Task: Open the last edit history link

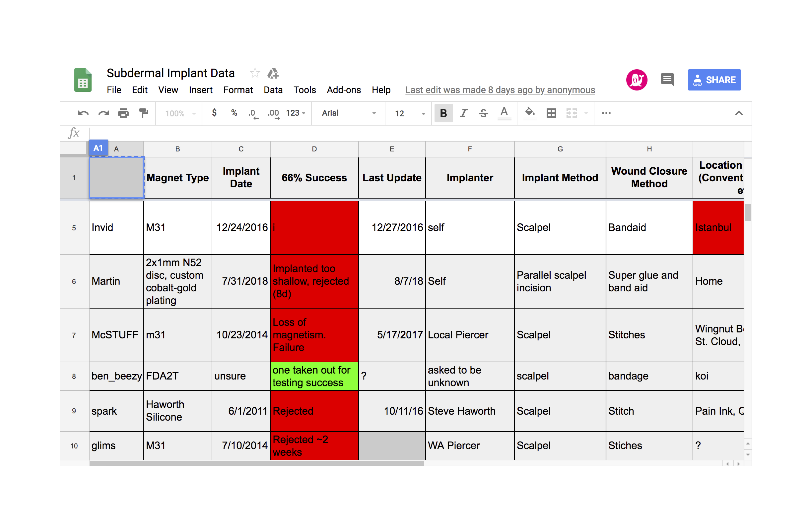Action: point(500,90)
